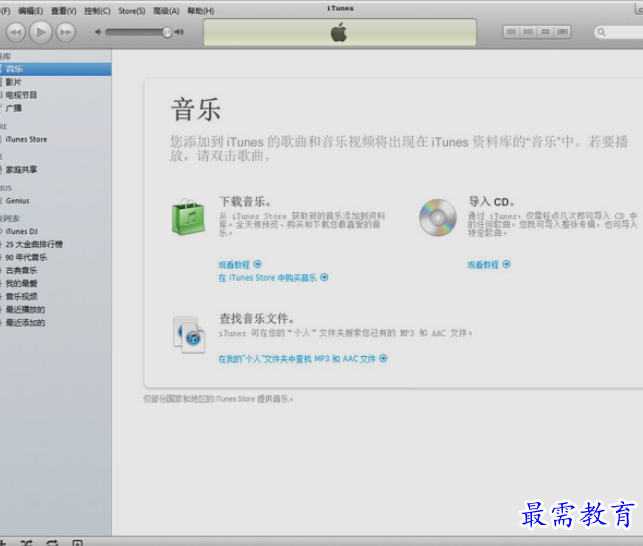Open the 控制(C) menu
The image size is (643, 546).
97,11
